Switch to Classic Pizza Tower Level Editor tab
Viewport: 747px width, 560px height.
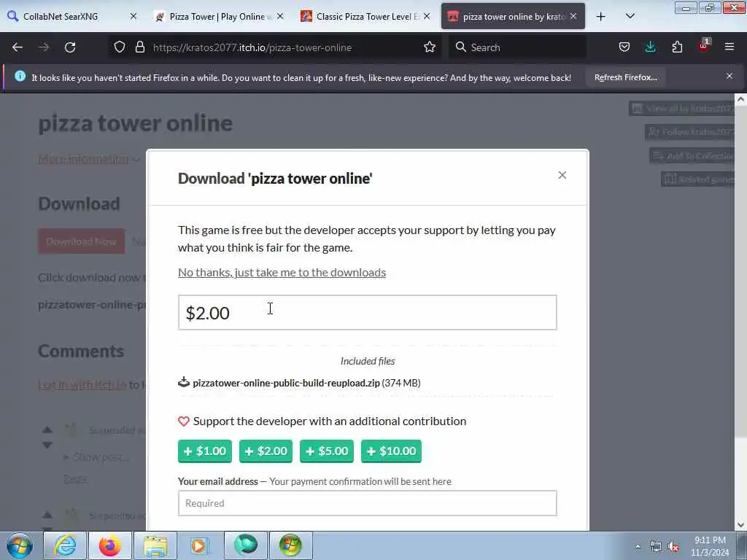365,16
